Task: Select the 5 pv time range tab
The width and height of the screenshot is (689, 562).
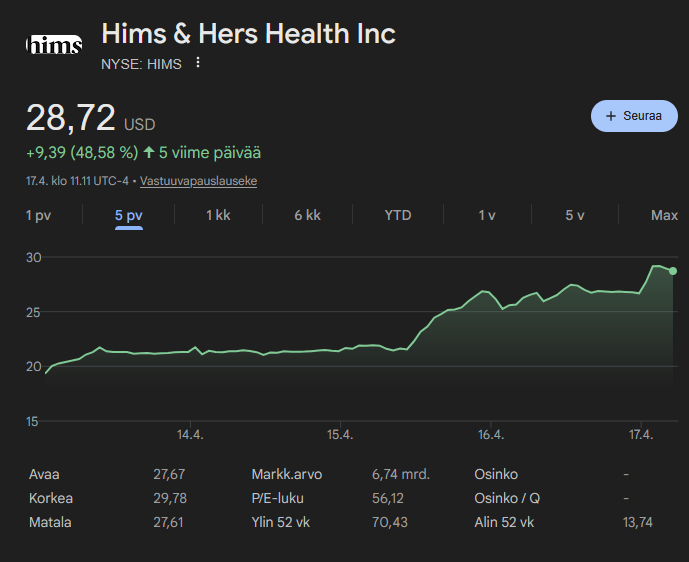Action: [x=129, y=215]
